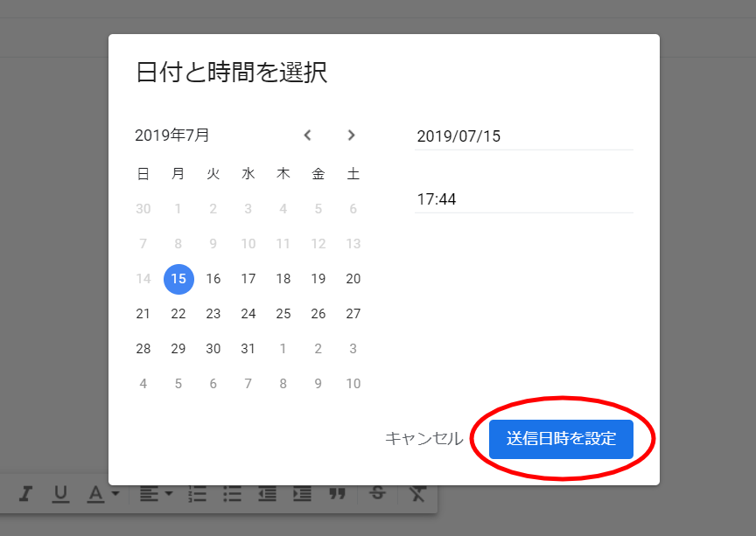Click the date field showing 2019/07/15
The image size is (756, 536).
(524, 136)
